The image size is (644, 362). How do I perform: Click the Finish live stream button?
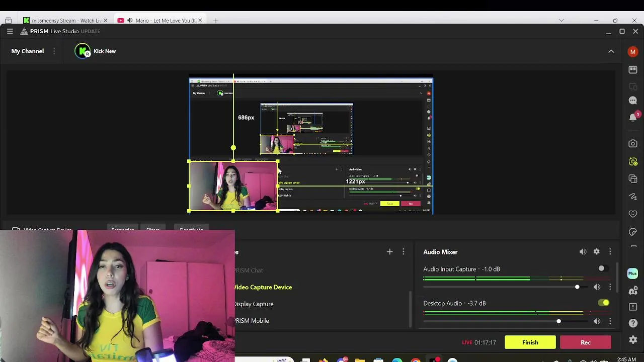coord(530,342)
